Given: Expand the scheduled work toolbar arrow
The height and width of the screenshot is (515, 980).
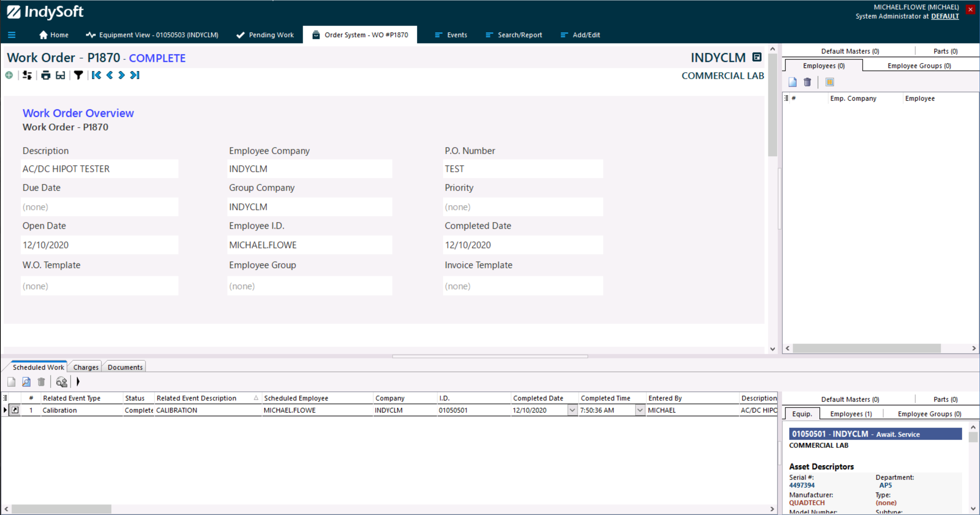Looking at the screenshot, I should point(78,382).
